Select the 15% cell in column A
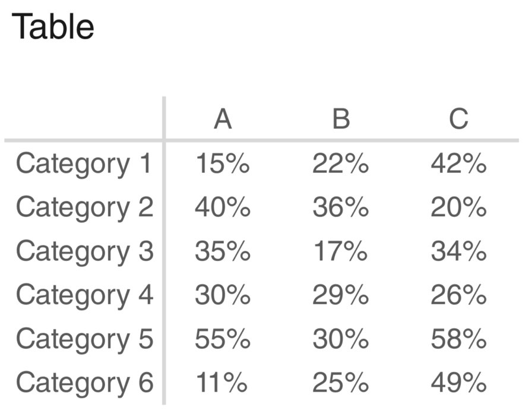This screenshot has height=416, width=532. (x=223, y=163)
